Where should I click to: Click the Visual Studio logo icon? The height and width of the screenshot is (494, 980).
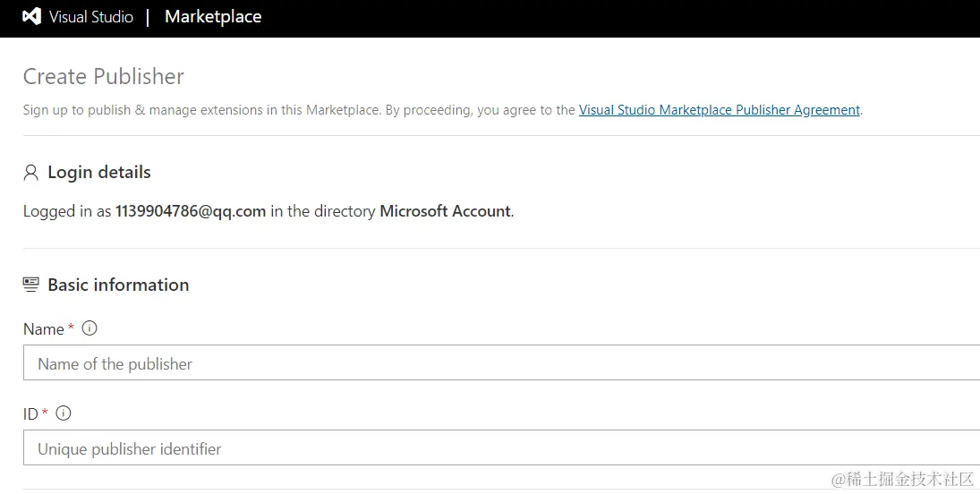coord(31,17)
